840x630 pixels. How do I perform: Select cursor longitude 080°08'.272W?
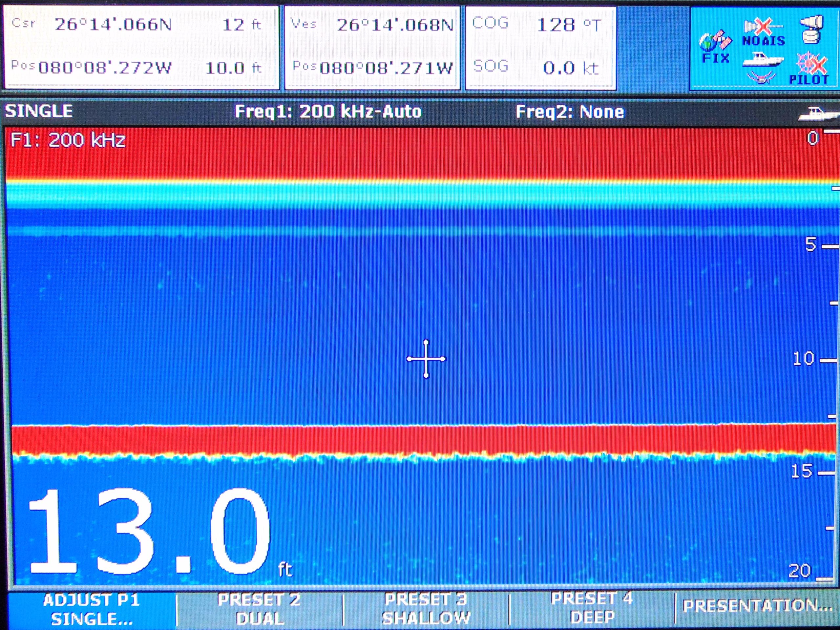pyautogui.click(x=105, y=68)
